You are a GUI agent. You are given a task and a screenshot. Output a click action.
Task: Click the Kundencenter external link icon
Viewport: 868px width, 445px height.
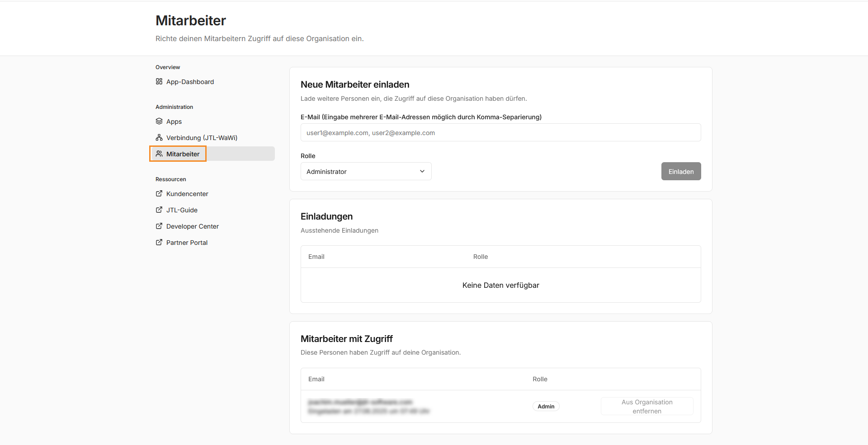[x=159, y=194]
